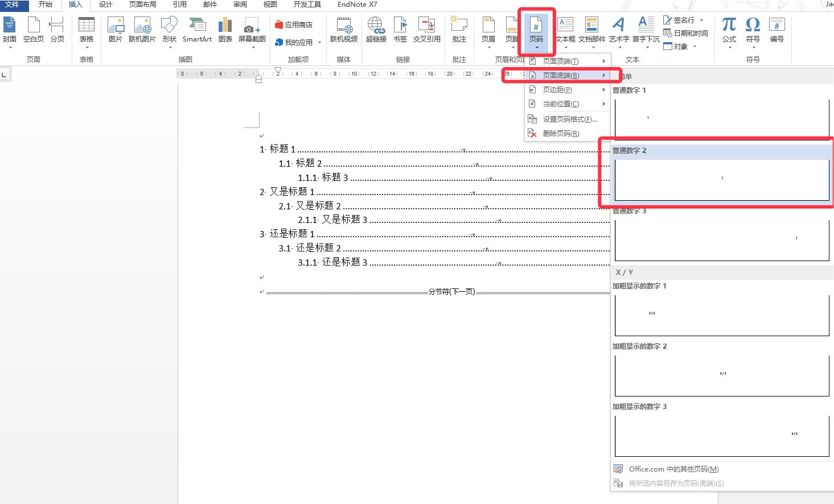Expand Bottom of Page (页面底端) submenu
The height and width of the screenshot is (504, 834).
point(568,75)
